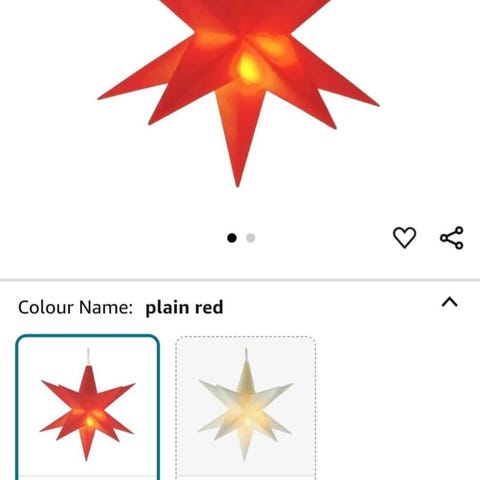The height and width of the screenshot is (480, 480).
Task: Choose the white star colour option
Action: [x=246, y=408]
